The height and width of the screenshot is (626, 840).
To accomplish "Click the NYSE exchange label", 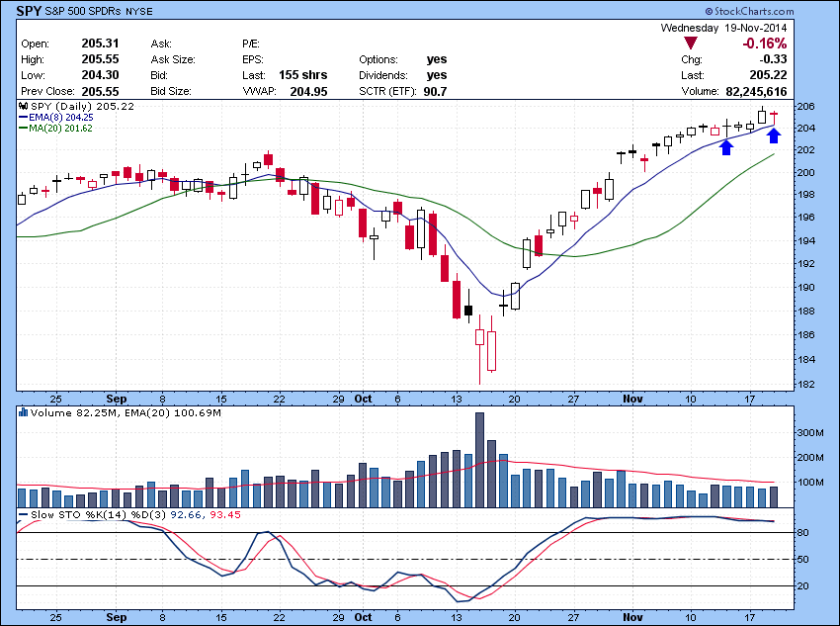I will pos(139,11).
